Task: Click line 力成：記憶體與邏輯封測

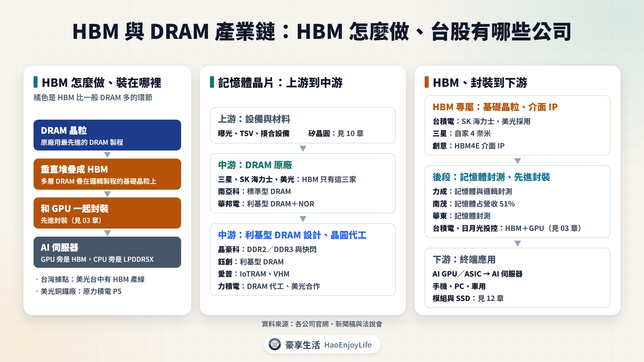Action: click(472, 191)
